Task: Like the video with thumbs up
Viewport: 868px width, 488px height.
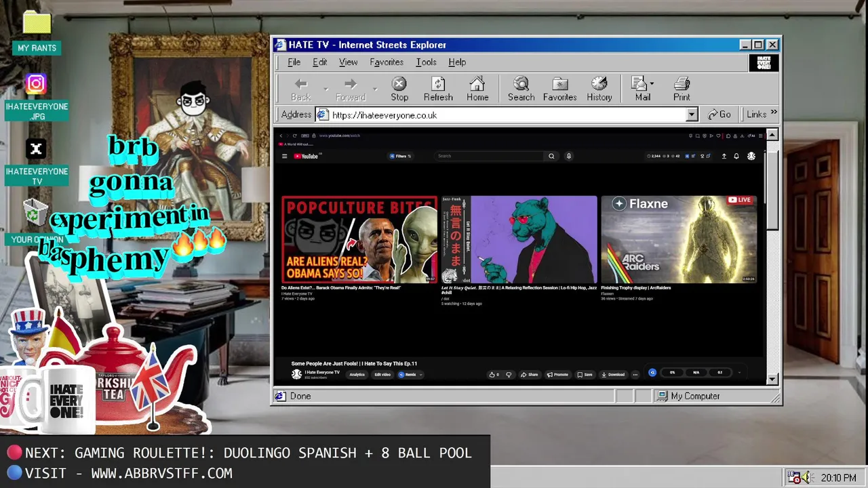Action: (493, 374)
